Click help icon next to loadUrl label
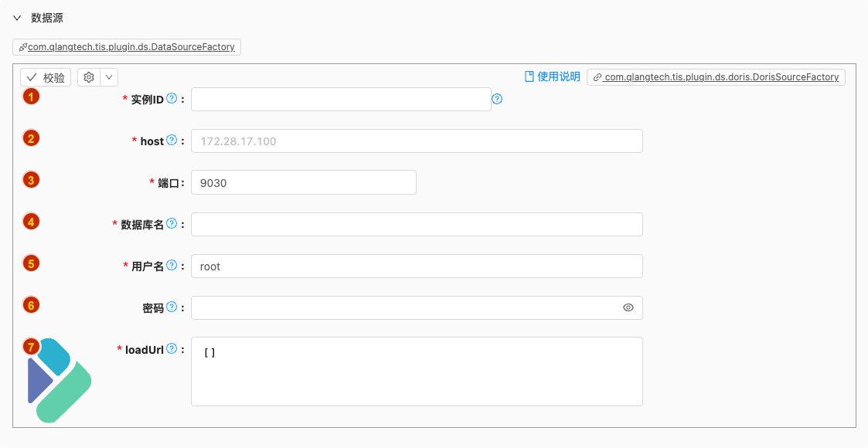This screenshot has width=868, height=448. pyautogui.click(x=172, y=349)
